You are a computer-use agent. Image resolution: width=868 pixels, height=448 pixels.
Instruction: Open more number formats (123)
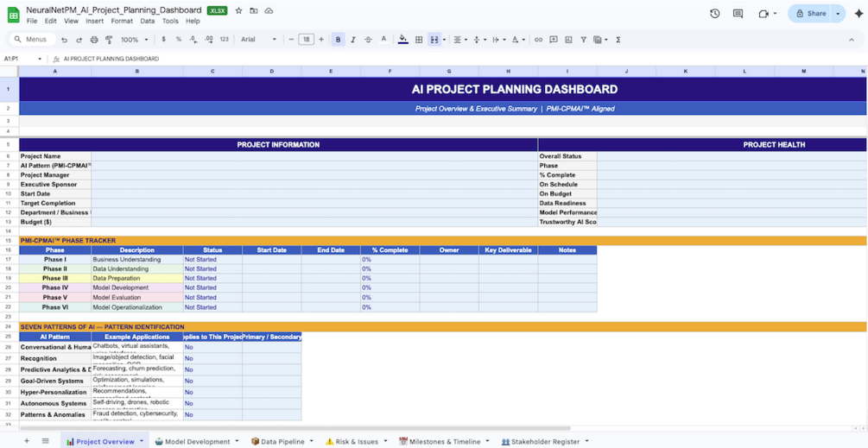(225, 40)
